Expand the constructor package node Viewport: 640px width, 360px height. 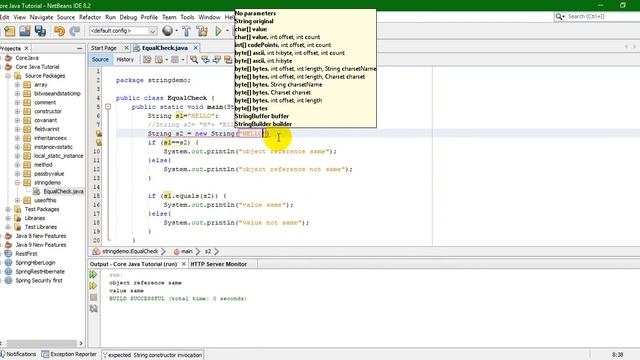pyautogui.click(x=18, y=111)
